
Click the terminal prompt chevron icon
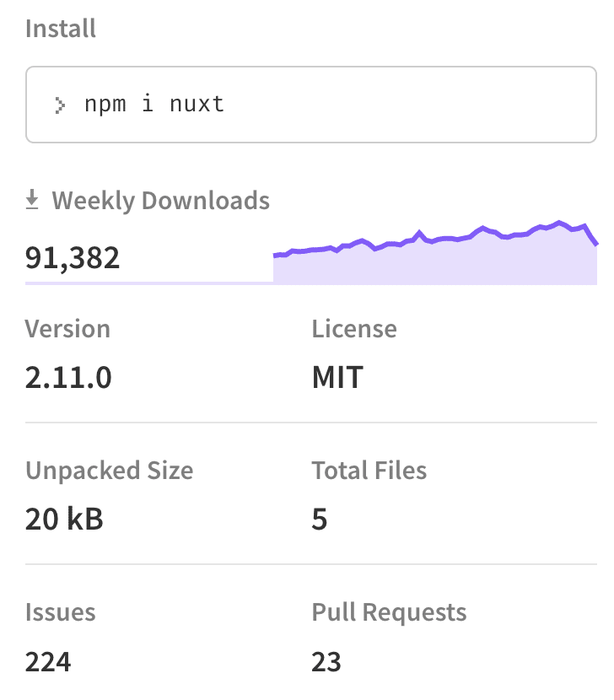pyautogui.click(x=60, y=105)
